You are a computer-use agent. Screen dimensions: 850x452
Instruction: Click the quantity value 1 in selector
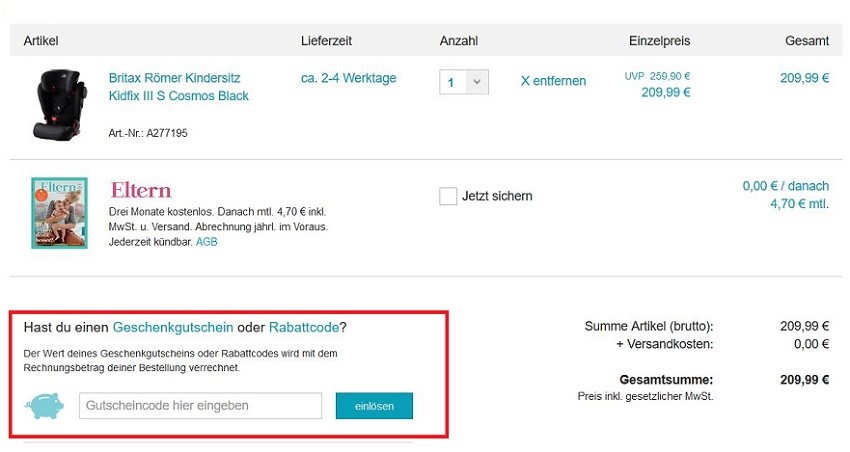(453, 82)
